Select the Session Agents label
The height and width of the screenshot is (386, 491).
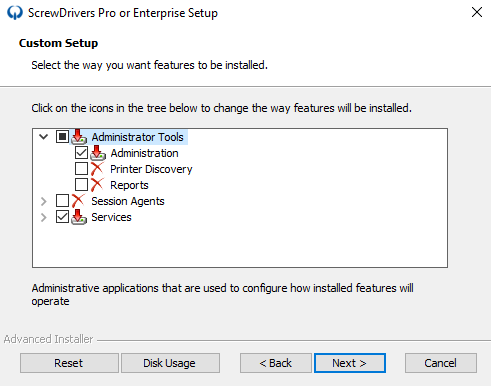[128, 201]
